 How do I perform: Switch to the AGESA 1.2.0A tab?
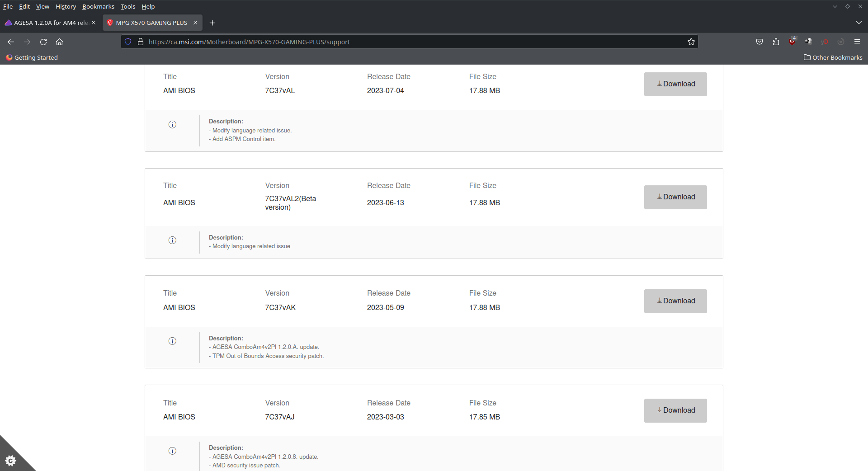(x=50, y=23)
